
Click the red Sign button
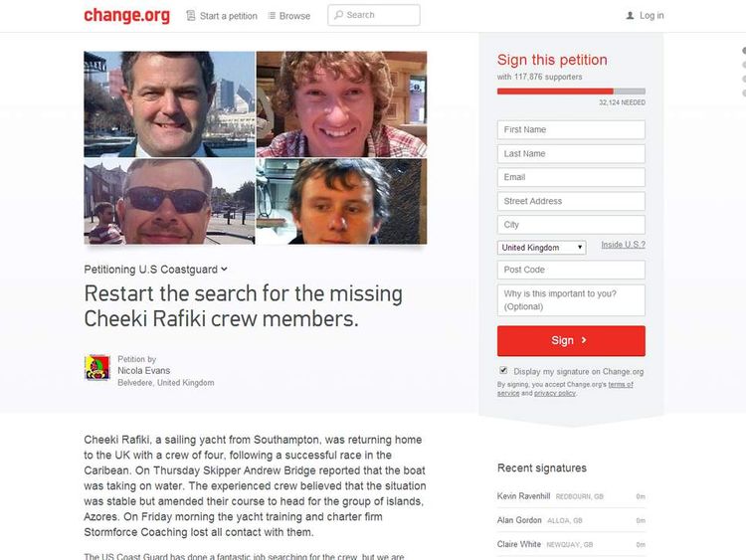coord(571,340)
